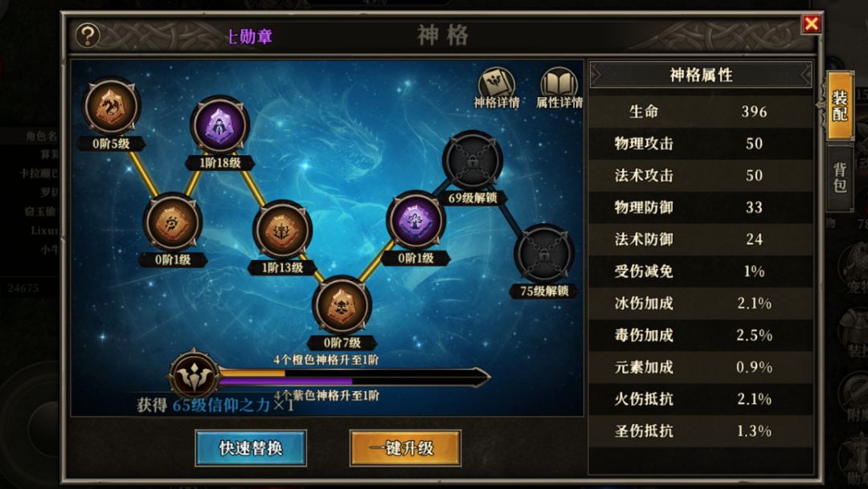
Task: Switch to the 背包 backpack tab
Action: click(840, 177)
